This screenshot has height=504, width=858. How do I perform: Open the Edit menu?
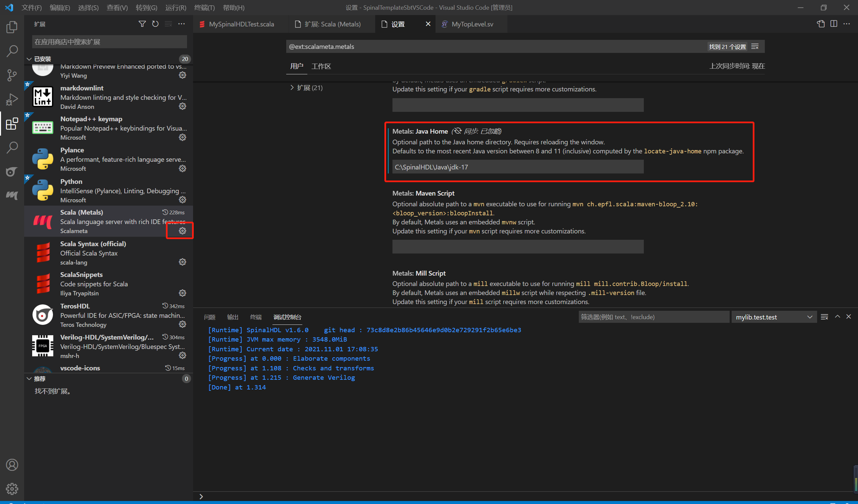60,7
